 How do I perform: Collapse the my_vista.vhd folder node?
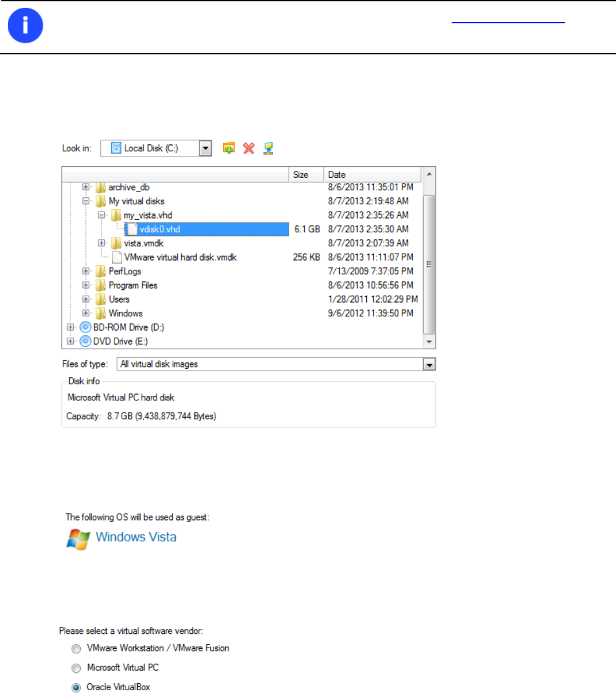click(x=102, y=215)
